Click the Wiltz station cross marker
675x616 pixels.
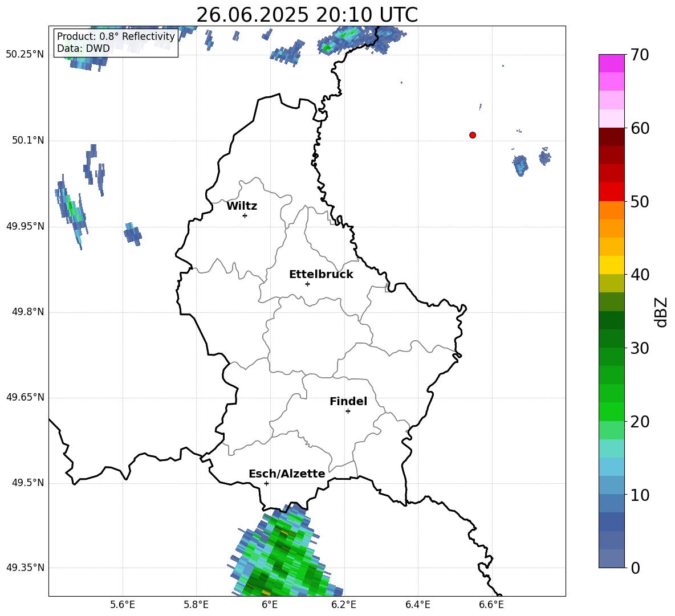(x=245, y=215)
